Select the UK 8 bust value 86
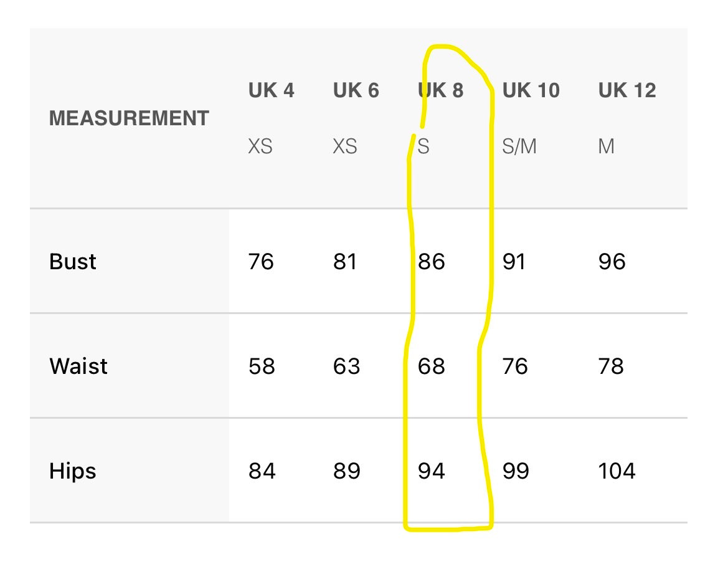This screenshot has width=728, height=564. point(431,261)
